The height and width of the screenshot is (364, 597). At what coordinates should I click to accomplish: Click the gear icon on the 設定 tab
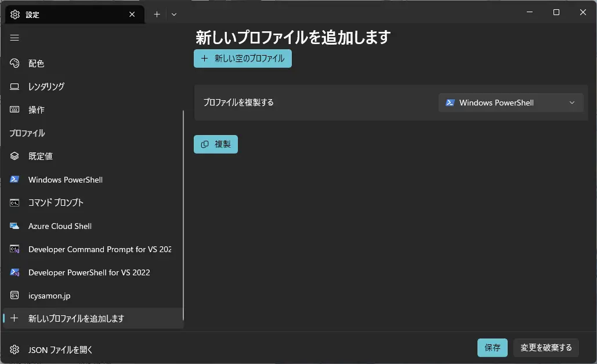pyautogui.click(x=15, y=14)
